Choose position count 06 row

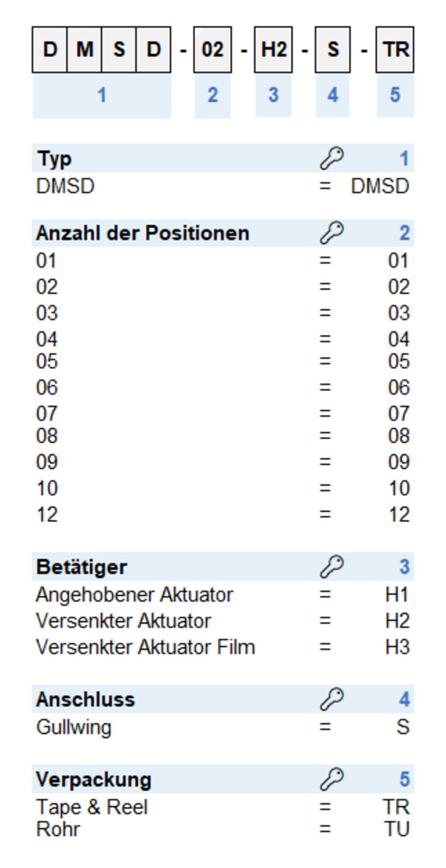coord(223,388)
